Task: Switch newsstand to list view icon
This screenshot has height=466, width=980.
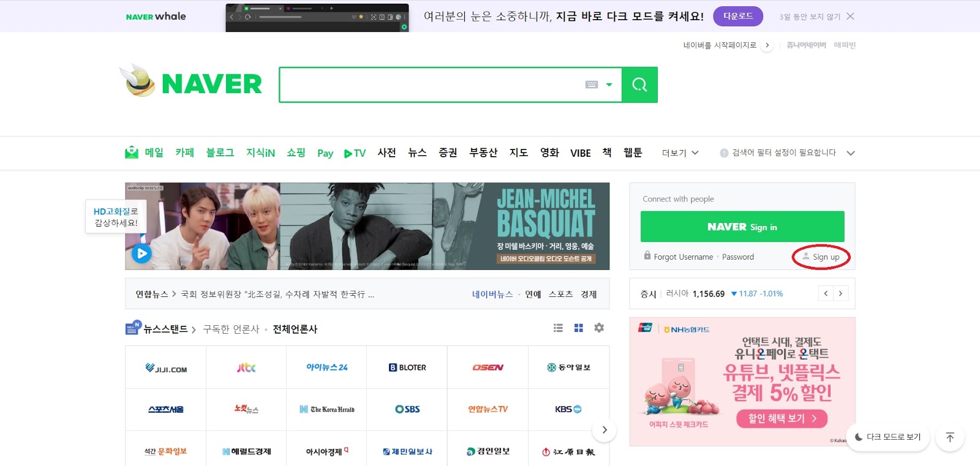Action: click(558, 328)
